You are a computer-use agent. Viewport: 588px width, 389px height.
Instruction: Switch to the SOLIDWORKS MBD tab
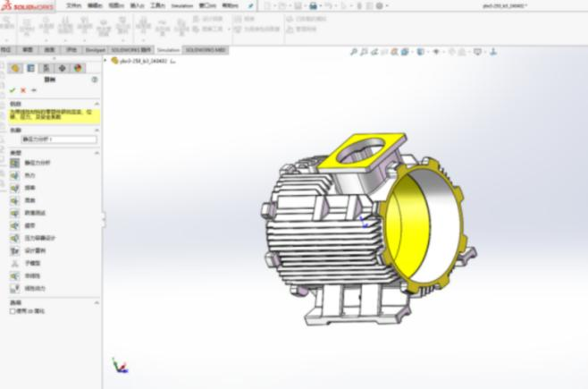[x=206, y=50]
